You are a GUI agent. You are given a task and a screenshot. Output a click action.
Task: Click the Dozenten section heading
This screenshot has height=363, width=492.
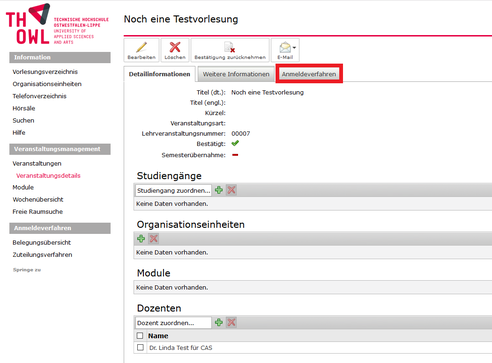(x=159, y=308)
